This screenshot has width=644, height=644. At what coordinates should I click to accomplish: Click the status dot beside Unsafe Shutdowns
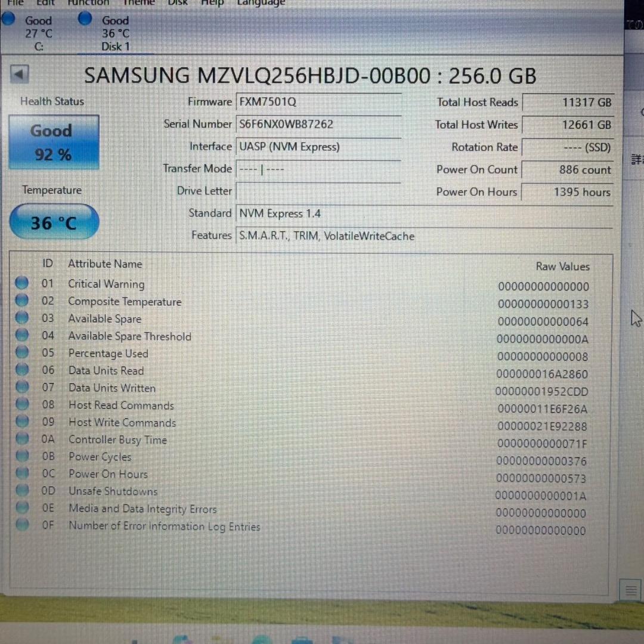coord(21,490)
